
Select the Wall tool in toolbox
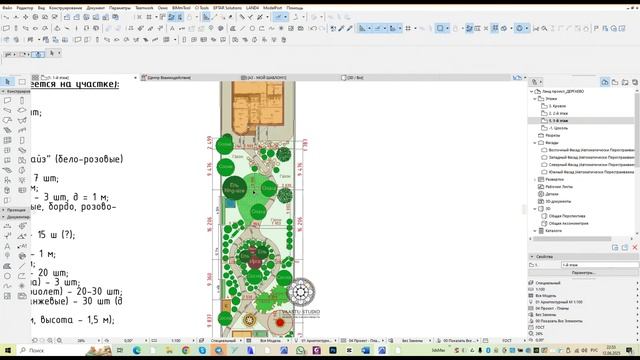click(x=7, y=100)
